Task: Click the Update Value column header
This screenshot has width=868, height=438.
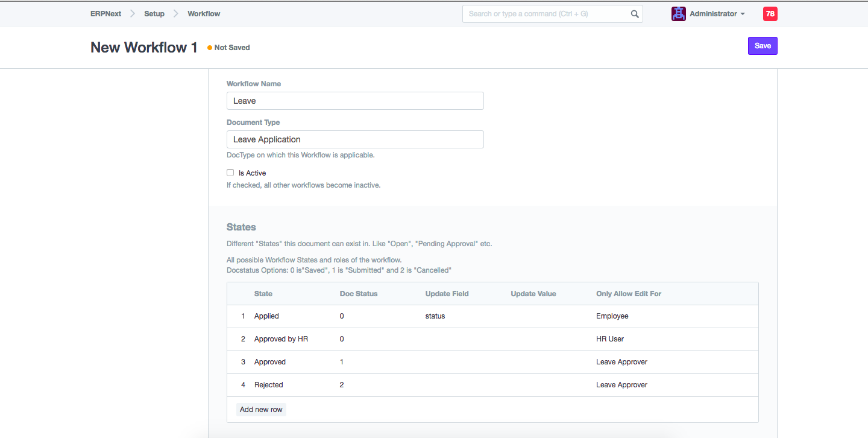Action: tap(533, 294)
